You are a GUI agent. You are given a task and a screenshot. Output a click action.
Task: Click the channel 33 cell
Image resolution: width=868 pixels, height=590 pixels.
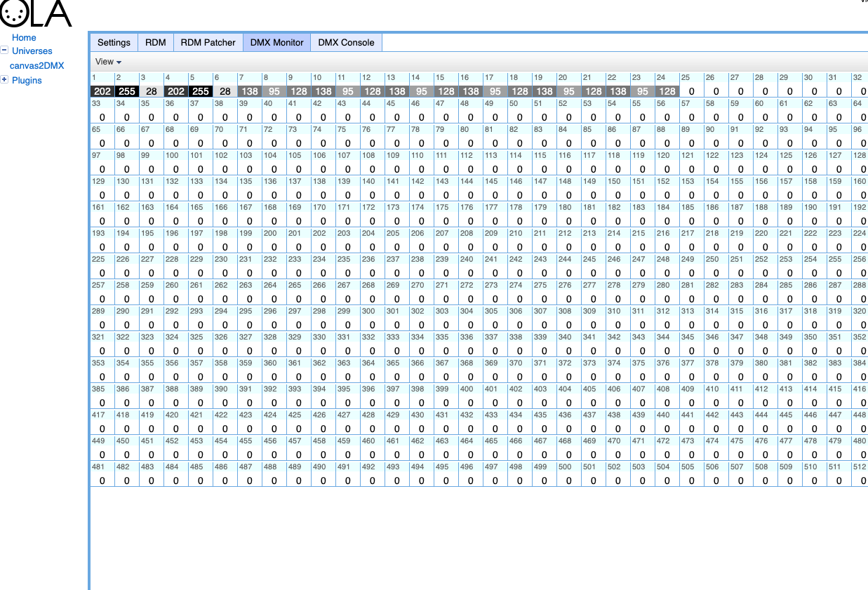tap(102, 111)
